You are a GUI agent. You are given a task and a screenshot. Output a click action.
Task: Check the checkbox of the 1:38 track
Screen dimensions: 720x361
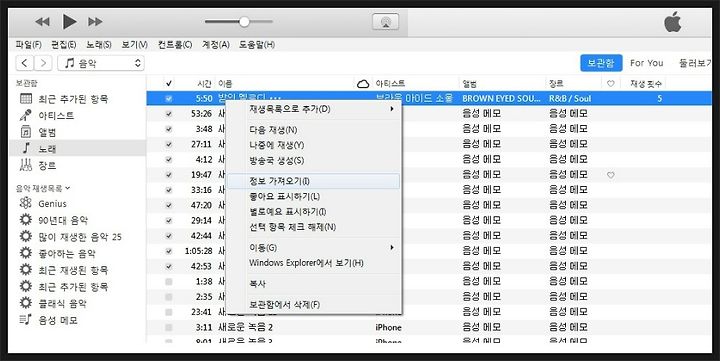169,282
